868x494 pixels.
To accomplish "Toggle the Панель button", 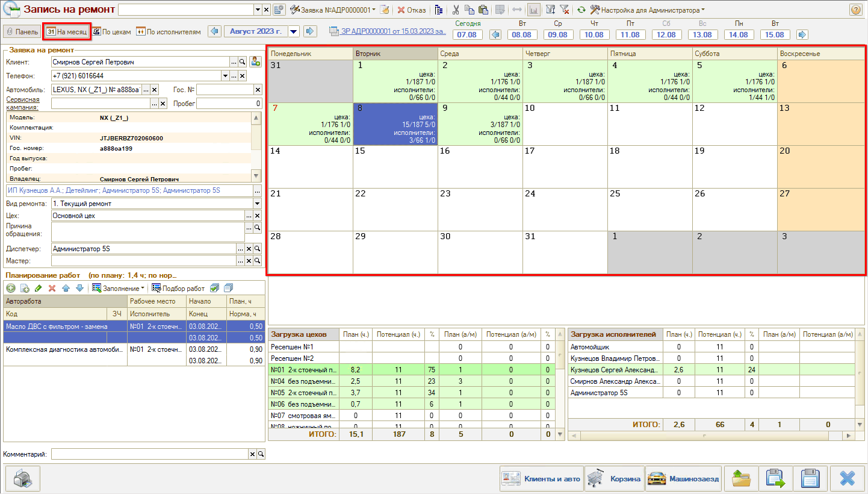I will (x=22, y=32).
